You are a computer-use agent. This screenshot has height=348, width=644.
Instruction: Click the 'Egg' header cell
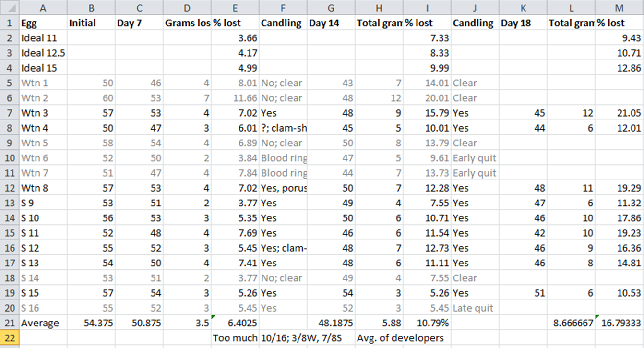tap(43, 23)
